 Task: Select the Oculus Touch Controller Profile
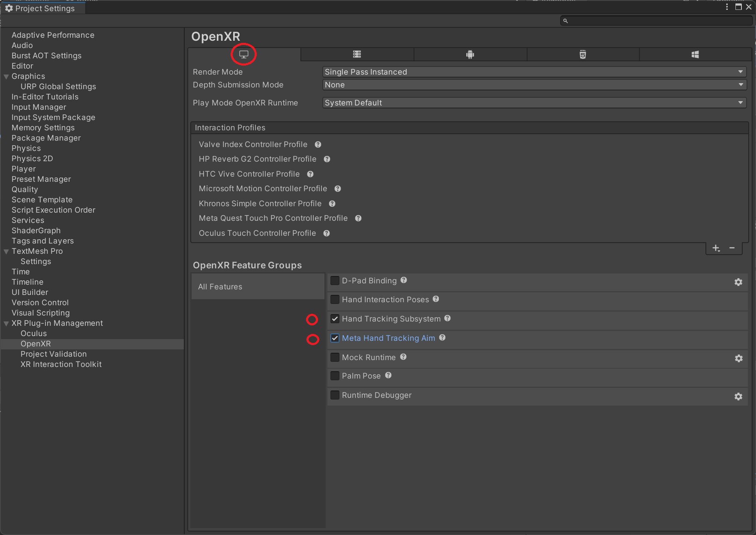click(257, 233)
